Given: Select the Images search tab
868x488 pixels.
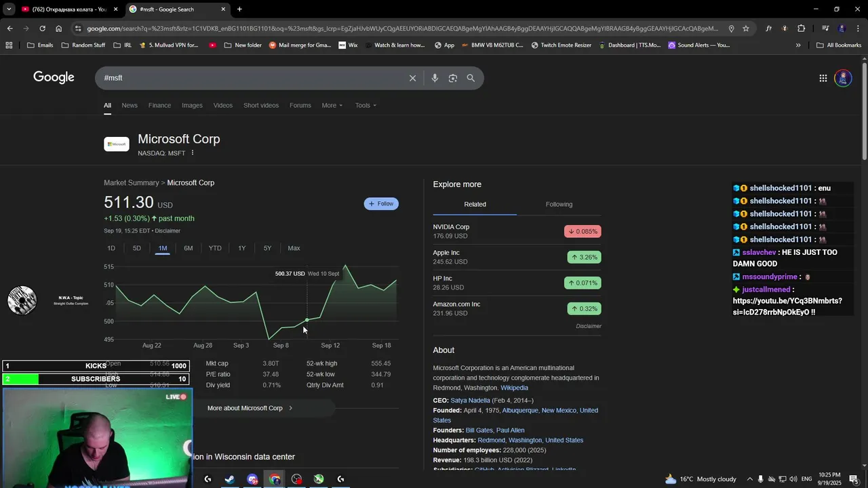Looking at the screenshot, I should pyautogui.click(x=192, y=106).
